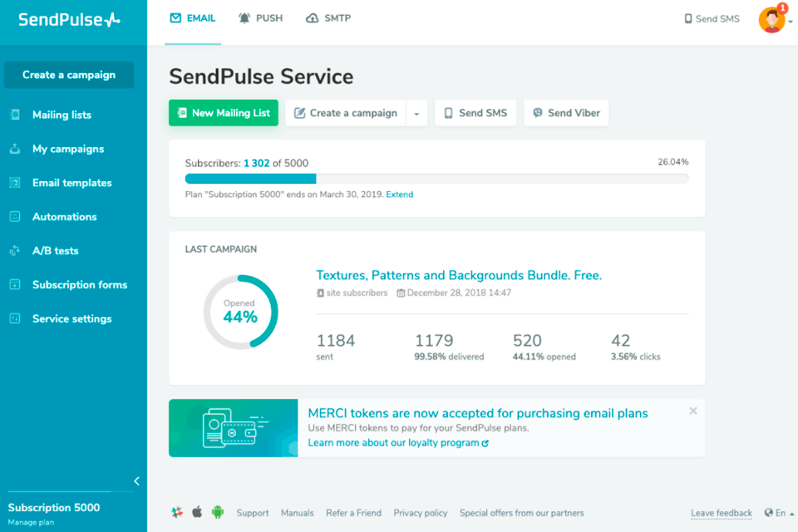Click the Subscription 5000 plan label
798x532 pixels.
pos(54,508)
